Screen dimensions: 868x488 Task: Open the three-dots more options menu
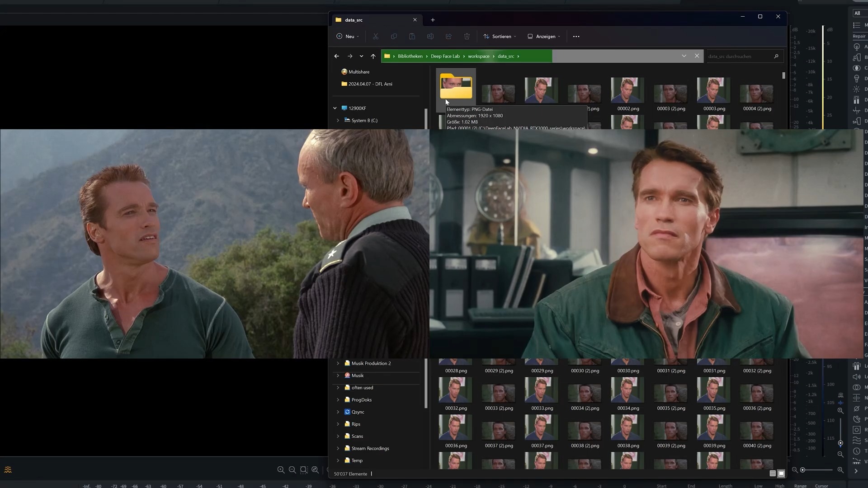coord(576,37)
